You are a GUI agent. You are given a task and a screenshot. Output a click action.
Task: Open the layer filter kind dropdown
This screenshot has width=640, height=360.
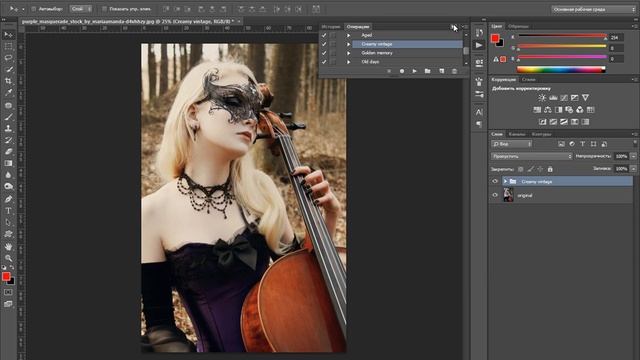(511, 144)
